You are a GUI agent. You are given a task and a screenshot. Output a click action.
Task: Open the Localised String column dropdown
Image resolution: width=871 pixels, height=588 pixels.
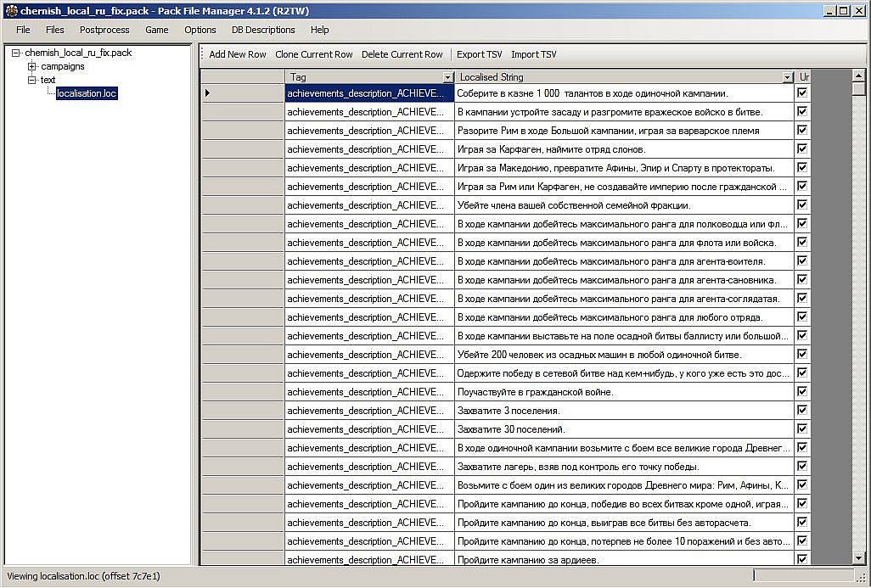click(787, 77)
